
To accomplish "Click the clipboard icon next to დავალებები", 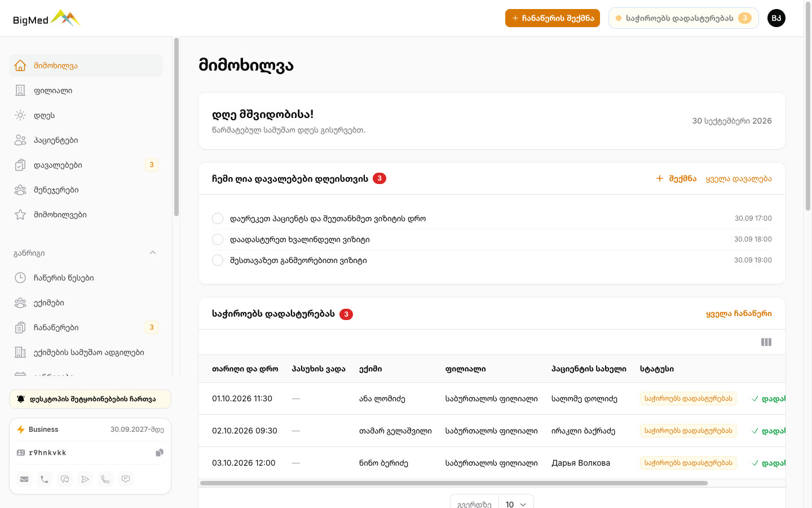I will pyautogui.click(x=20, y=165).
